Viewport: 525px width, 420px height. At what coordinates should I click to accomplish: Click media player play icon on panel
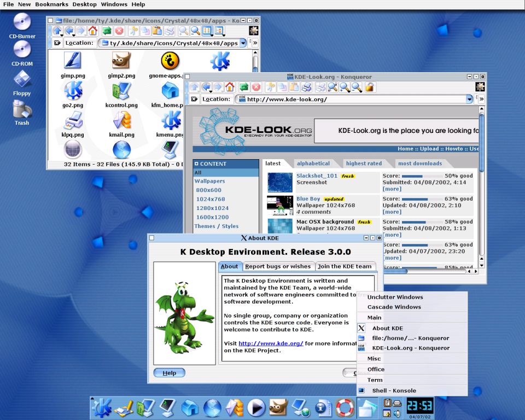pyautogui.click(x=256, y=408)
